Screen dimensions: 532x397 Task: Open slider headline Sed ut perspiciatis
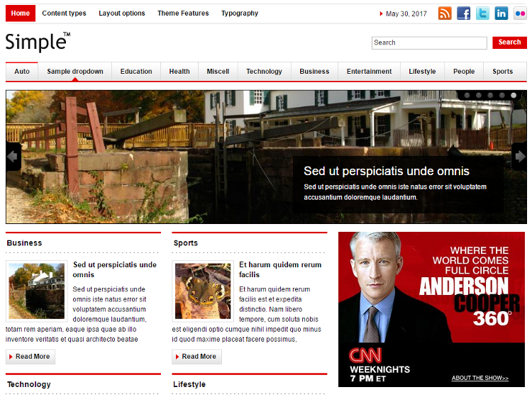click(387, 172)
